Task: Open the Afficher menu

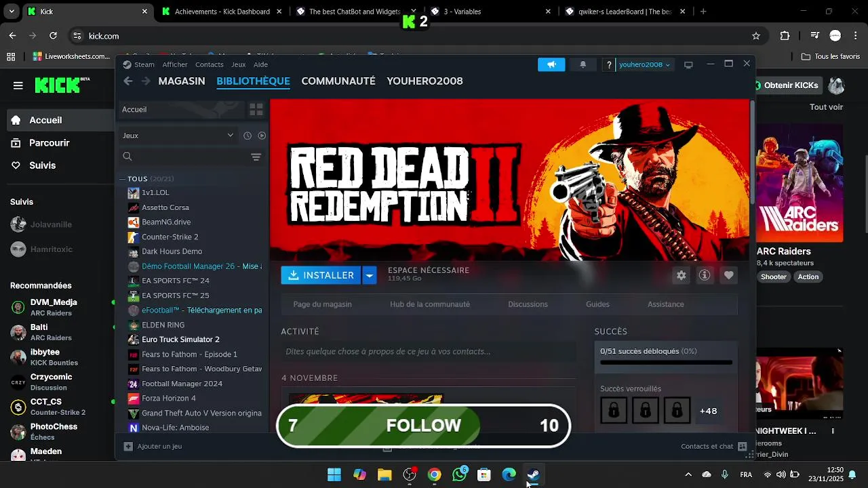Action: click(175, 64)
